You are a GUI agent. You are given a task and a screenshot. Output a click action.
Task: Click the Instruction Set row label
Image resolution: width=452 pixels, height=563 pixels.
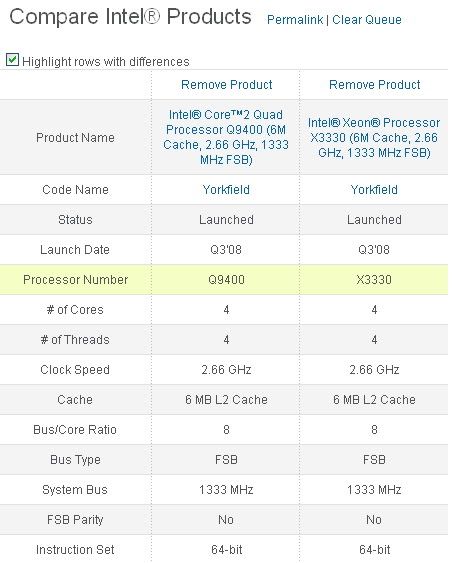click(x=75, y=550)
